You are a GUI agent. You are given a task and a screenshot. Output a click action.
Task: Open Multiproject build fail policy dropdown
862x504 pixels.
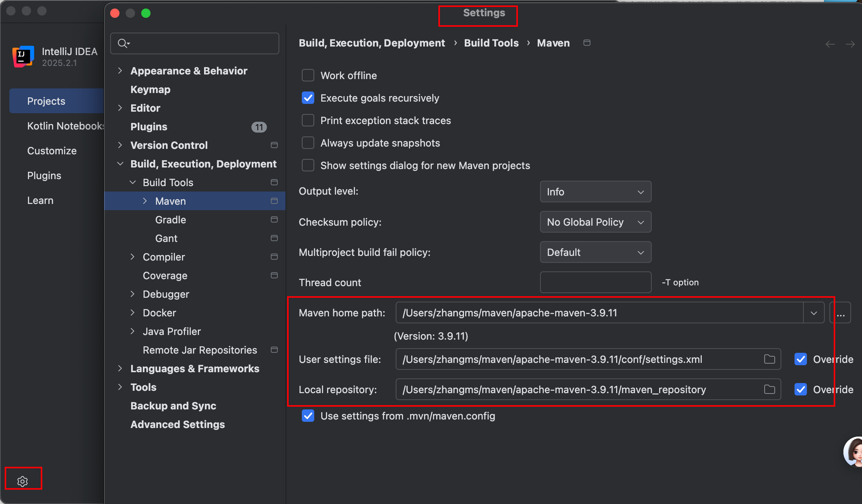coord(595,252)
